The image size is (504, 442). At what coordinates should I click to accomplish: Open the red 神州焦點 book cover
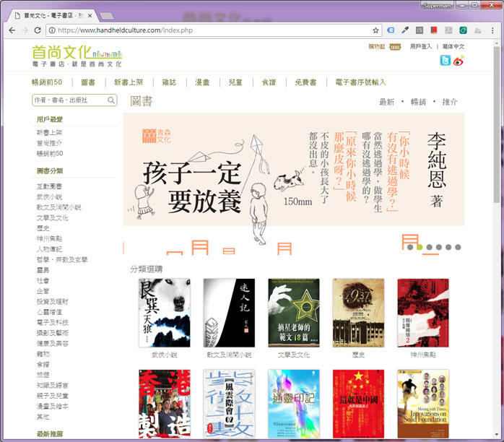pos(423,313)
